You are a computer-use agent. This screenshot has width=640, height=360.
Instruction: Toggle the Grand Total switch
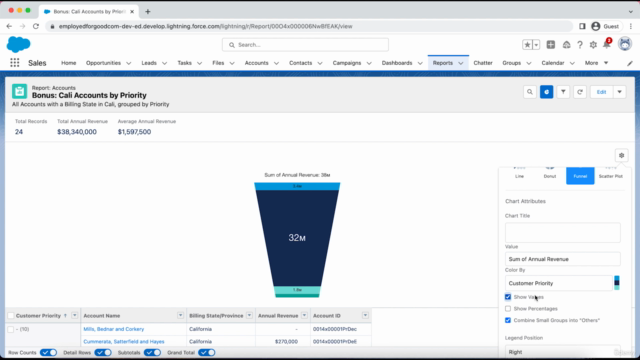click(x=207, y=353)
